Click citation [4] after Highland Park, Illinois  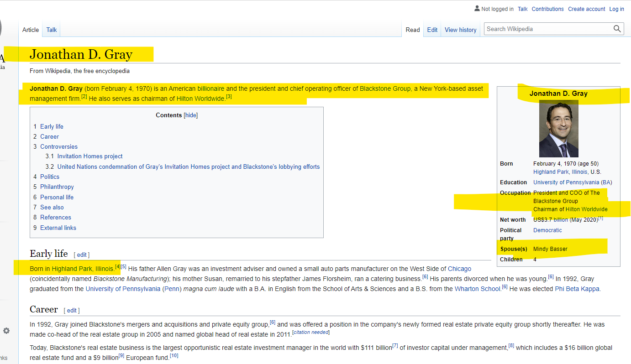pyautogui.click(x=117, y=267)
